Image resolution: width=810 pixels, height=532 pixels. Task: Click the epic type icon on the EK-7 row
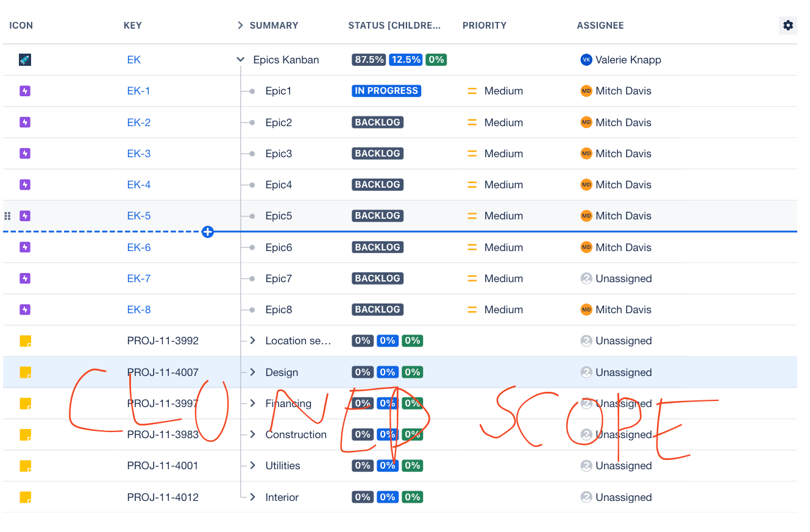coord(25,278)
